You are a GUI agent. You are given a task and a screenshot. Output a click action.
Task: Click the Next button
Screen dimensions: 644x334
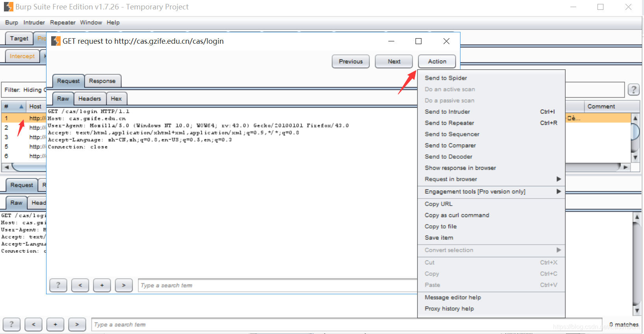tap(394, 61)
